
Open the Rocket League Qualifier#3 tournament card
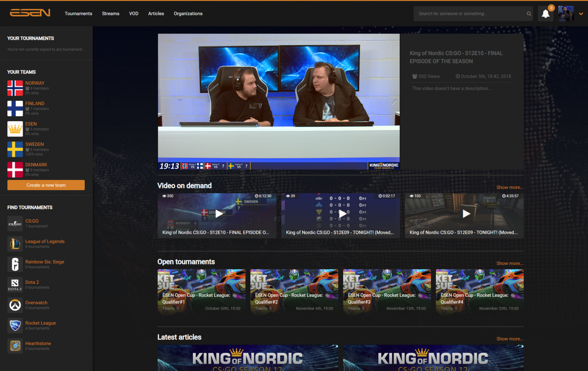point(387,291)
